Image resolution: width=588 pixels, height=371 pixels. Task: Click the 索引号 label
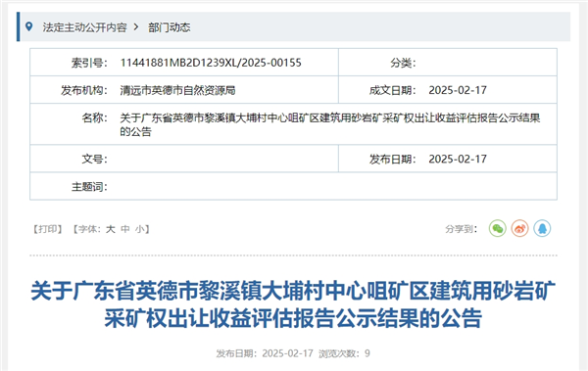click(x=89, y=63)
